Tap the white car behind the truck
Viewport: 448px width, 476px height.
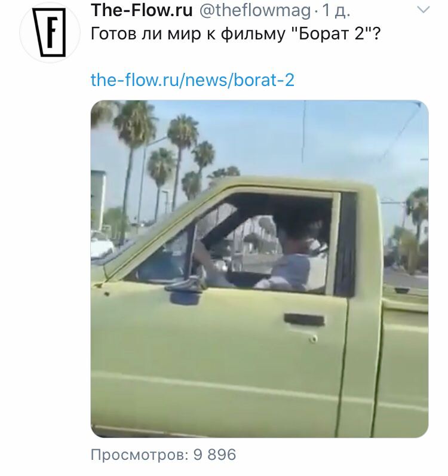101,244
